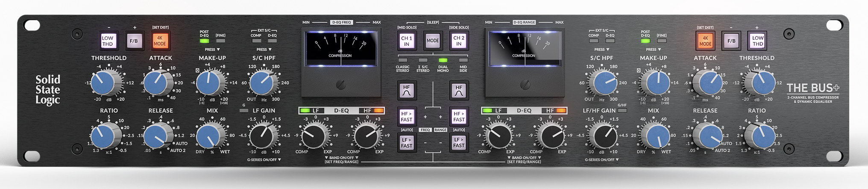Click the right meter zero-adjust screw

tap(525, 85)
